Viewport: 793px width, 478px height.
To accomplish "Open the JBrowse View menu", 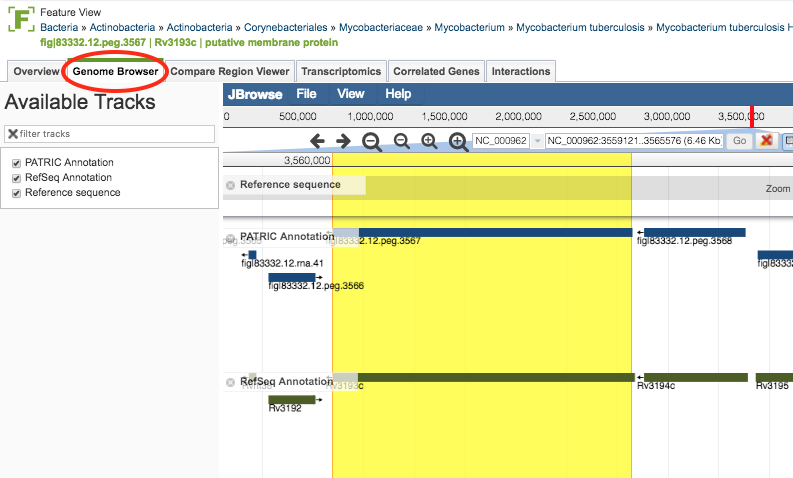I will pyautogui.click(x=350, y=94).
